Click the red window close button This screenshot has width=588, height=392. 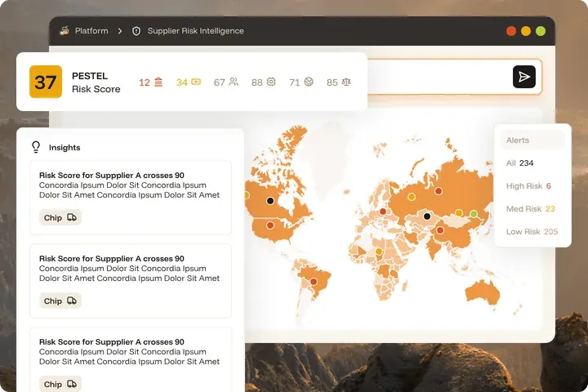pyautogui.click(x=511, y=31)
